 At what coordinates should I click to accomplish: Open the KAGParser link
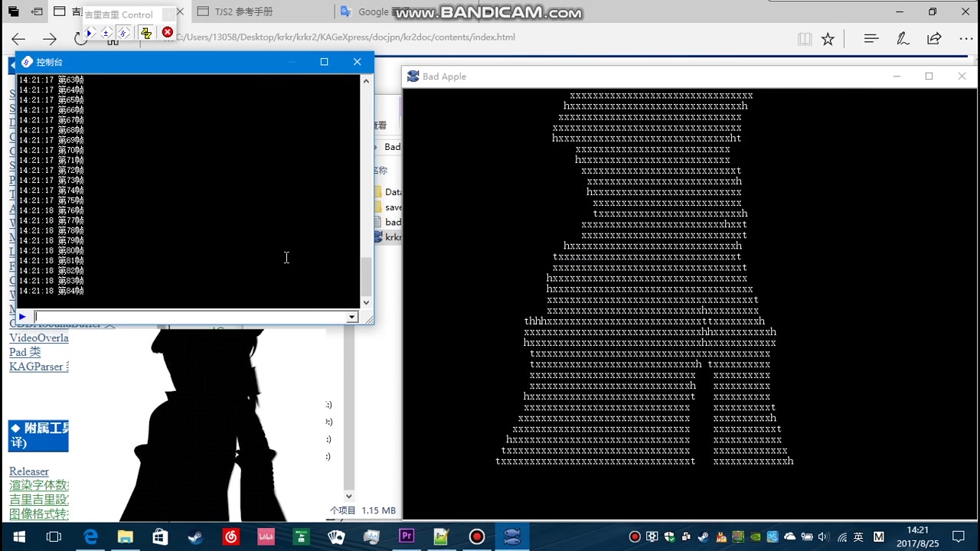point(38,367)
